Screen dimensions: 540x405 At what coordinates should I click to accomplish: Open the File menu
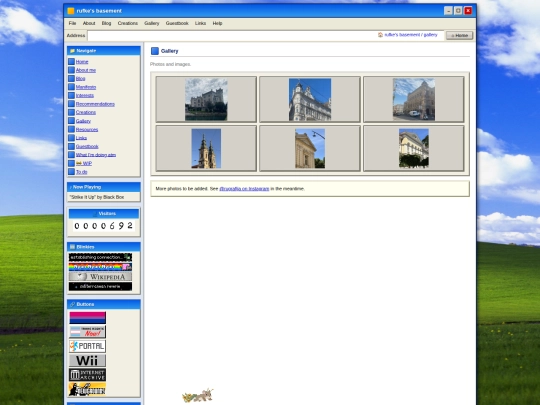pyautogui.click(x=72, y=23)
